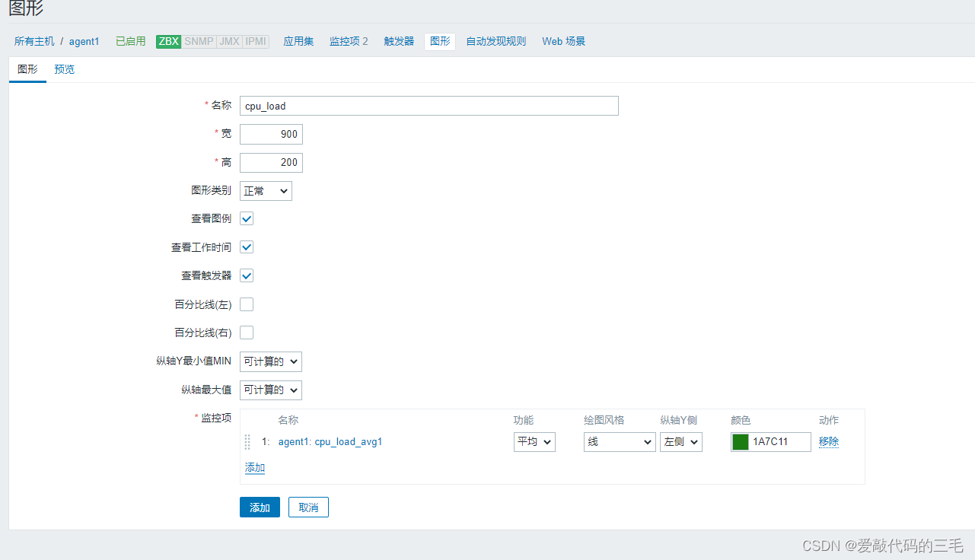Open the 图形 host navigation item

(440, 41)
